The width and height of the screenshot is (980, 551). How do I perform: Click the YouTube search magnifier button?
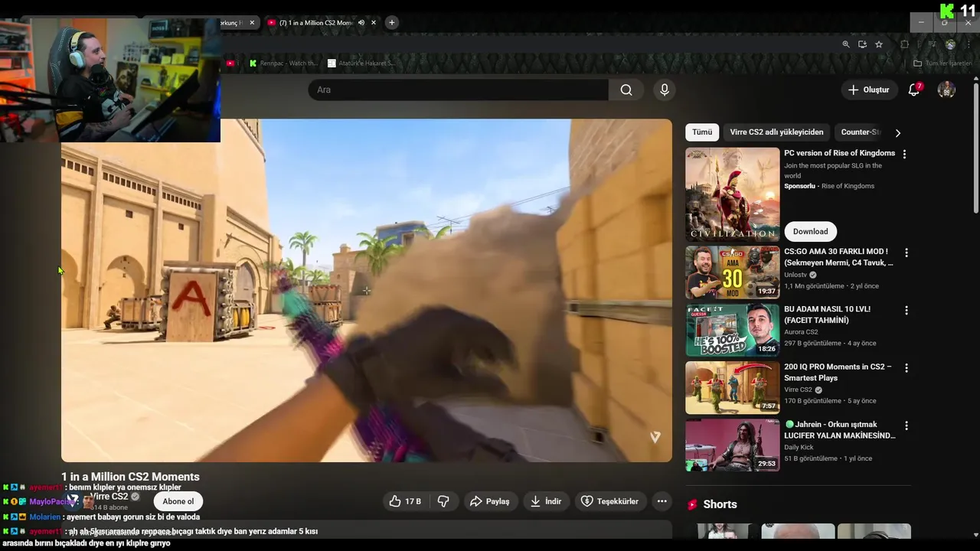point(626,90)
